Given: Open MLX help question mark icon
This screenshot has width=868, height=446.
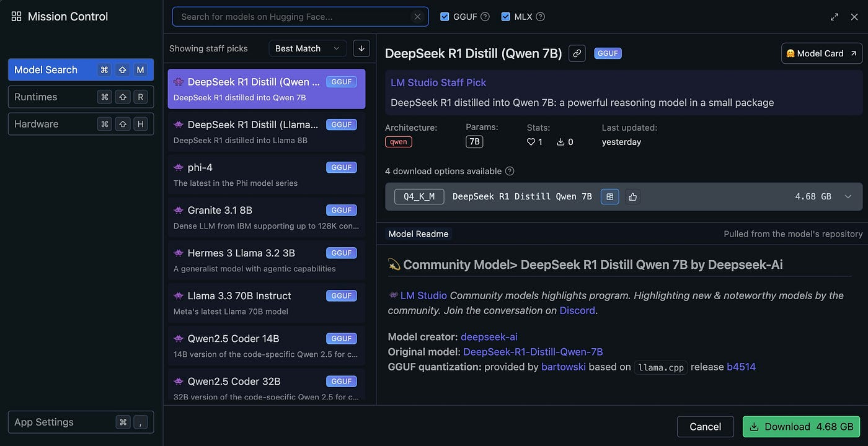Looking at the screenshot, I should 540,17.
